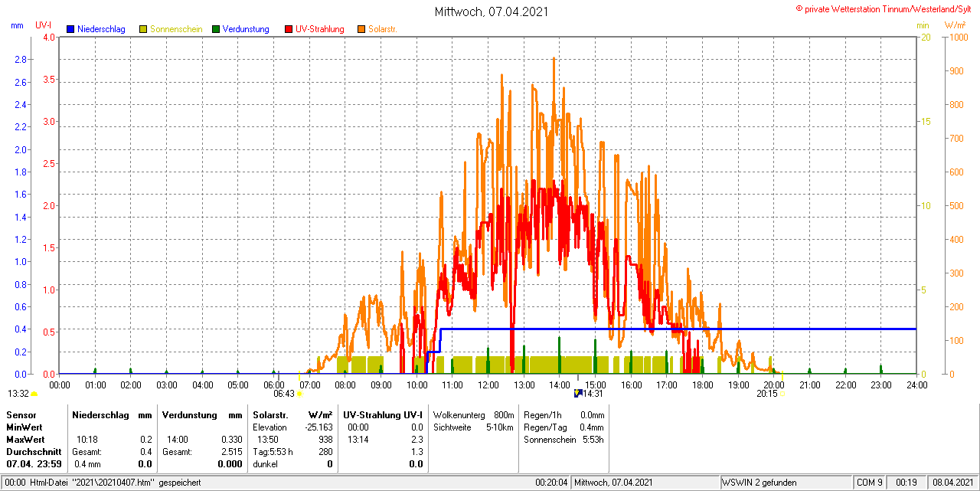Click the Verdunstung max value 0.330
Image resolution: width=980 pixels, height=491 pixels.
coord(231,440)
